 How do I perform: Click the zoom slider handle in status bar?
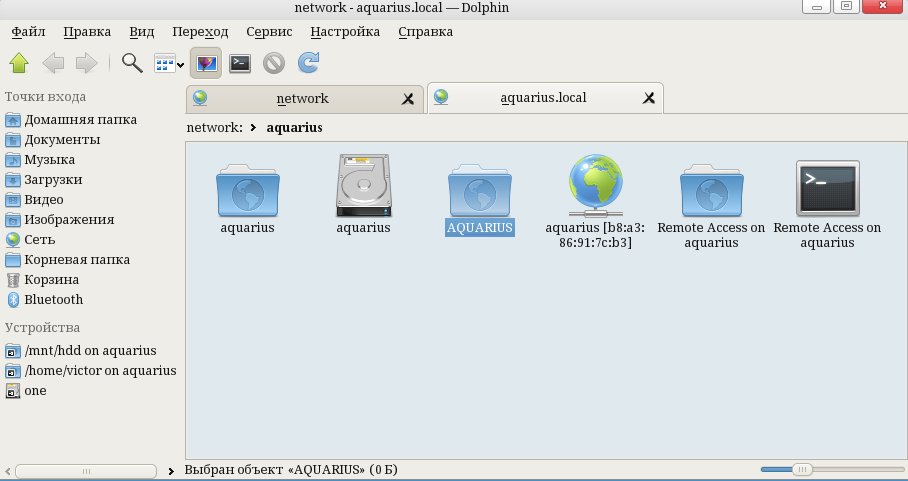point(802,469)
